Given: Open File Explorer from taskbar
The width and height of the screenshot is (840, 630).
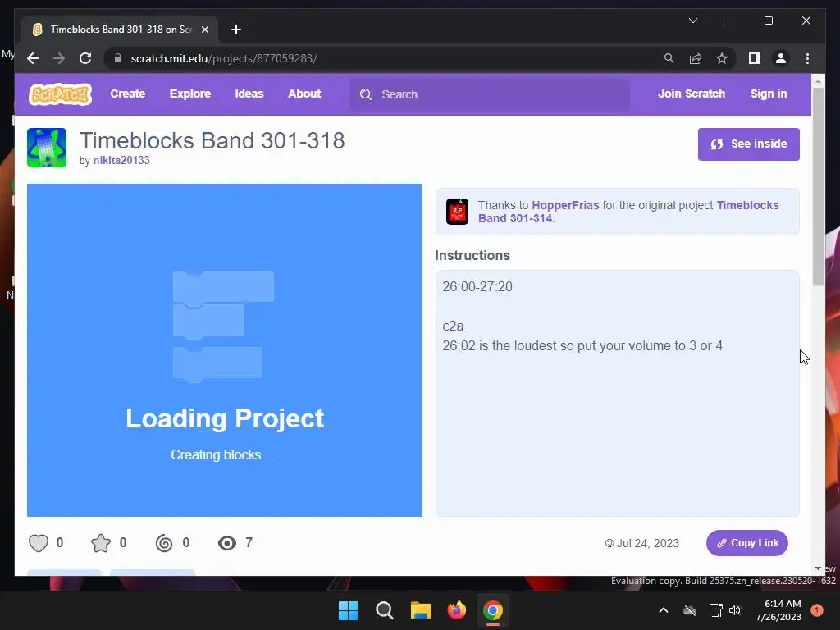Looking at the screenshot, I should [421, 610].
